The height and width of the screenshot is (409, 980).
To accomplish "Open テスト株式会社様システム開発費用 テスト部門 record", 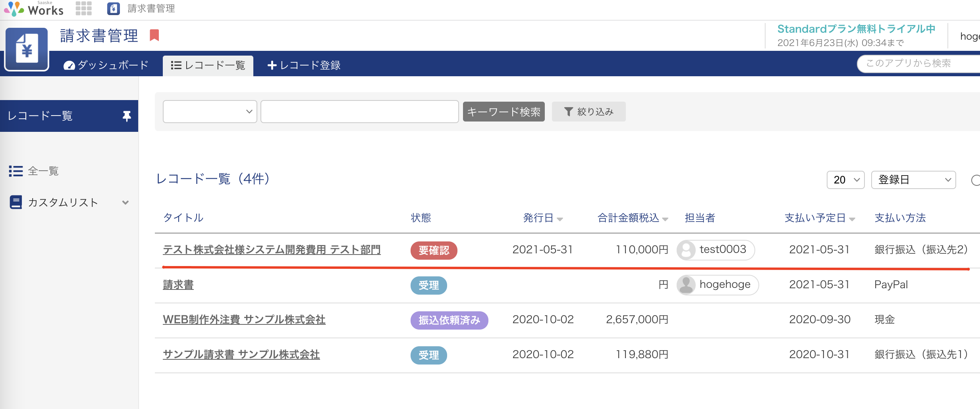I will point(272,250).
